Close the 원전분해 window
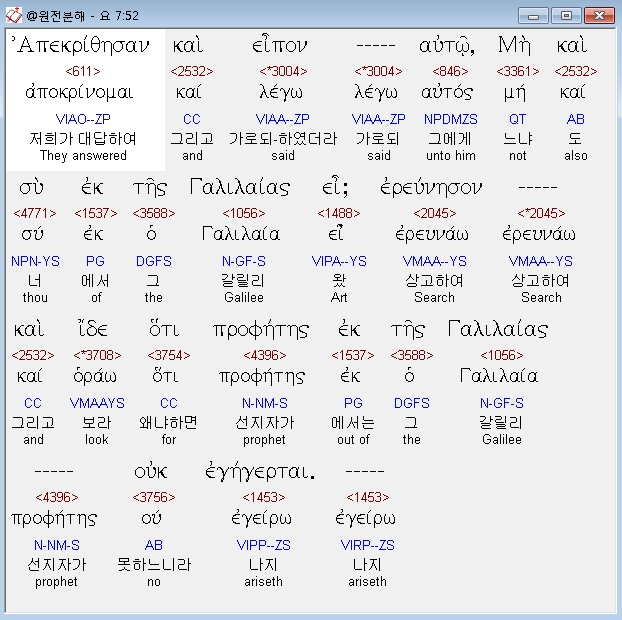622x620 pixels. [x=599, y=16]
